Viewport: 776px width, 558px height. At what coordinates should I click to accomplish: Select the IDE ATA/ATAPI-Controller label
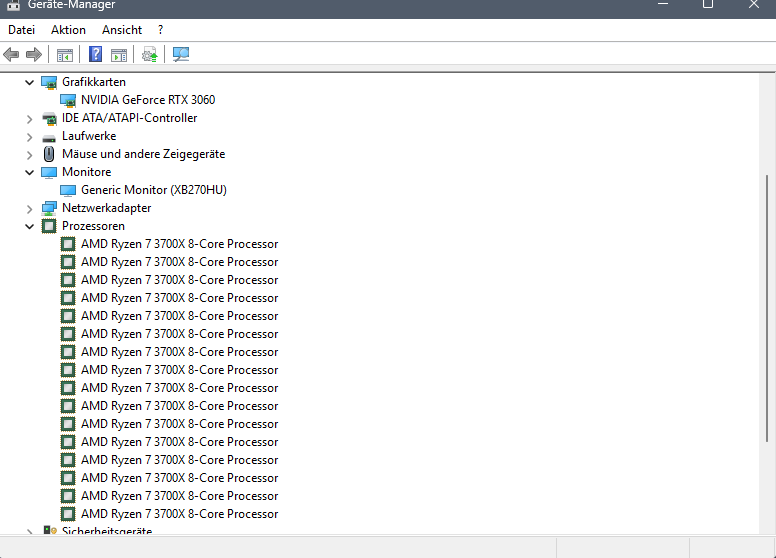pyautogui.click(x=129, y=118)
